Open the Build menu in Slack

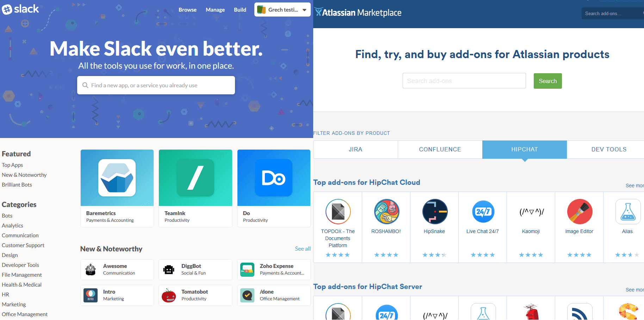(240, 10)
